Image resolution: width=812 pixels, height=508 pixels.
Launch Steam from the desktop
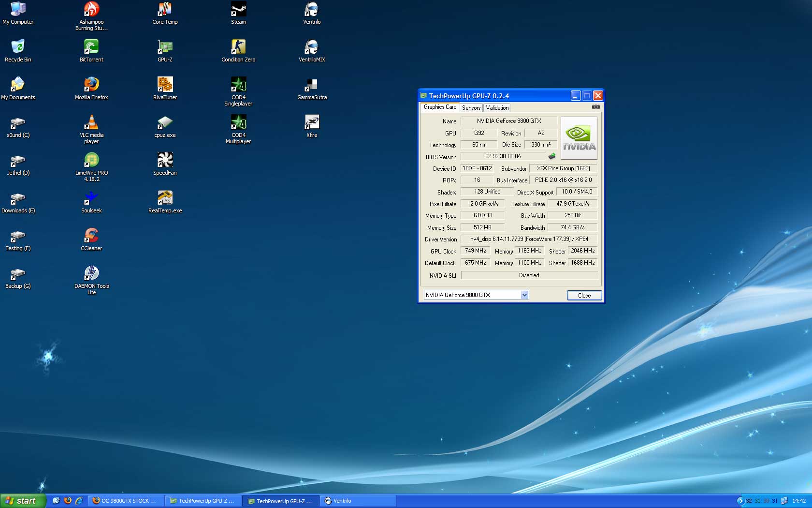pyautogui.click(x=238, y=13)
